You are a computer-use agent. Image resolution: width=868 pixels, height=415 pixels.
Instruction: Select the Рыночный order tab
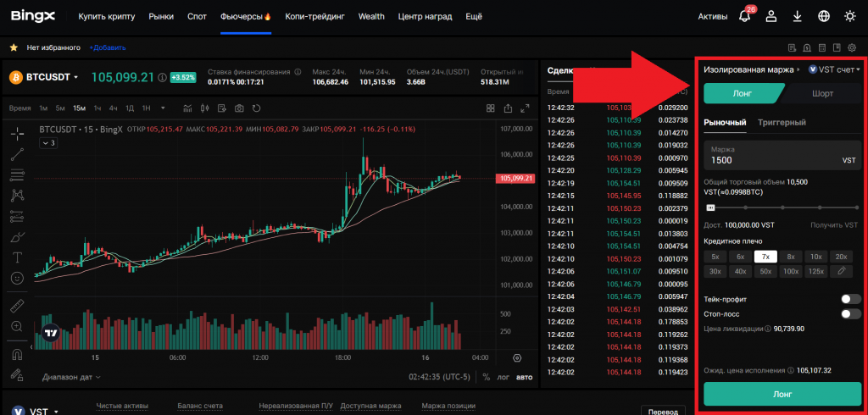[725, 122]
